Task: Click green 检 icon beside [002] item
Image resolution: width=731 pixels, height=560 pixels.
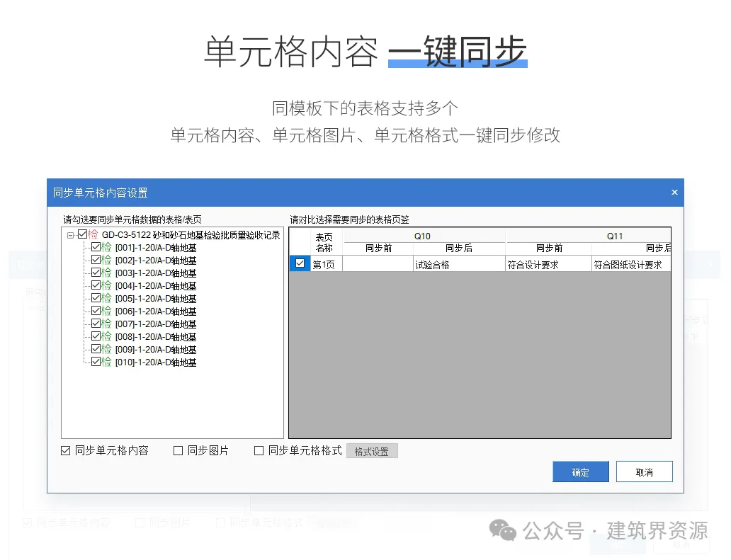Action: click(x=107, y=260)
